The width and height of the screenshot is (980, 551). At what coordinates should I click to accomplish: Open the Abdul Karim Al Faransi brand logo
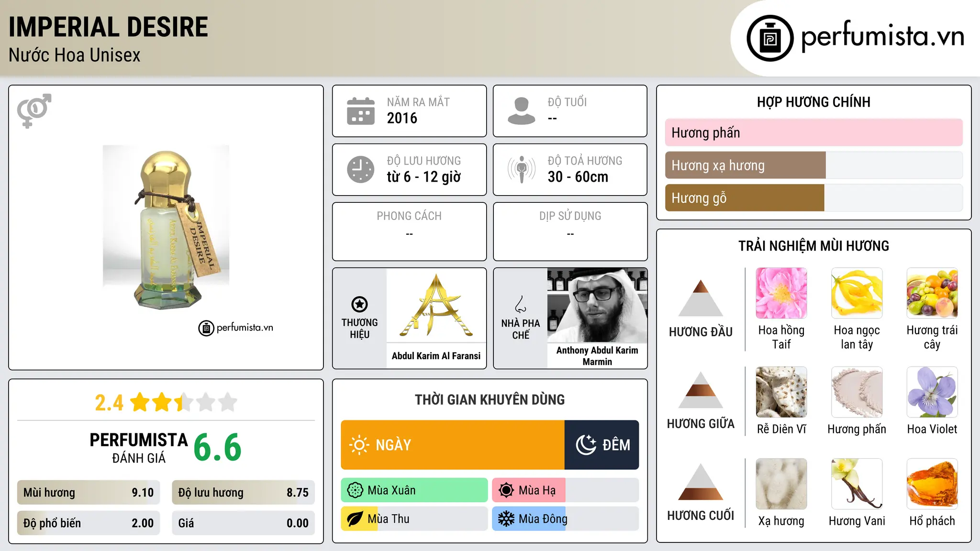(x=436, y=305)
